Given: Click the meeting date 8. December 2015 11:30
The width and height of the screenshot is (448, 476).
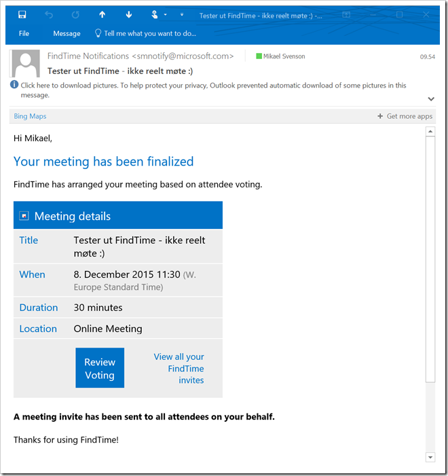Looking at the screenshot, I should click(x=127, y=274).
